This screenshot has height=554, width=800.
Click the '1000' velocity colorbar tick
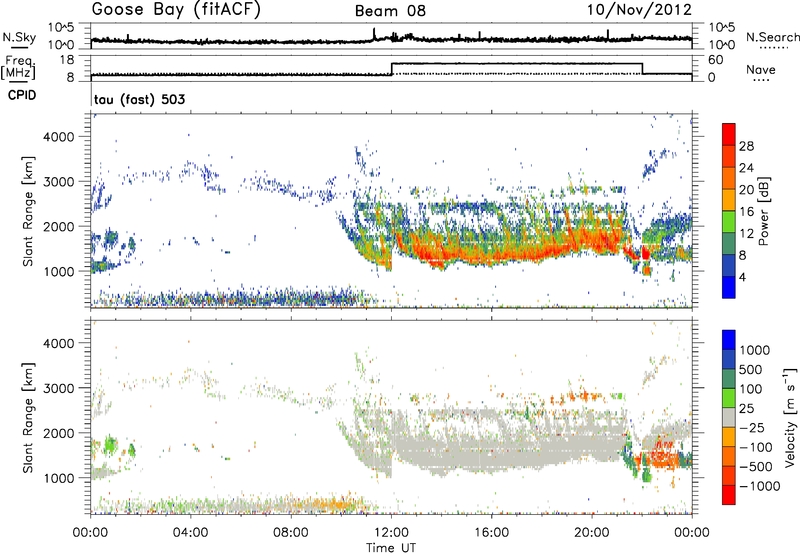(x=755, y=350)
